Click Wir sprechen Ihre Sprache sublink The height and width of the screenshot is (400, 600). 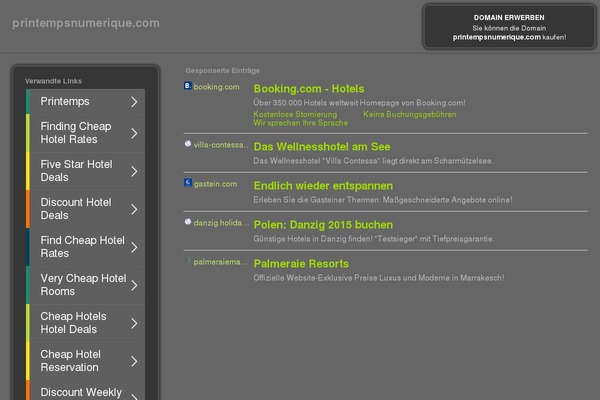pos(300,123)
